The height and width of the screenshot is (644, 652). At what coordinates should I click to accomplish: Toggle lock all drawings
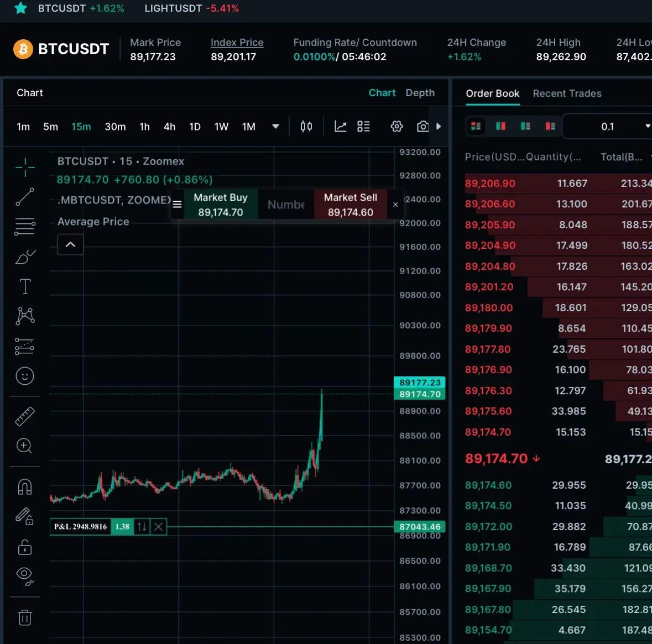coord(25,547)
